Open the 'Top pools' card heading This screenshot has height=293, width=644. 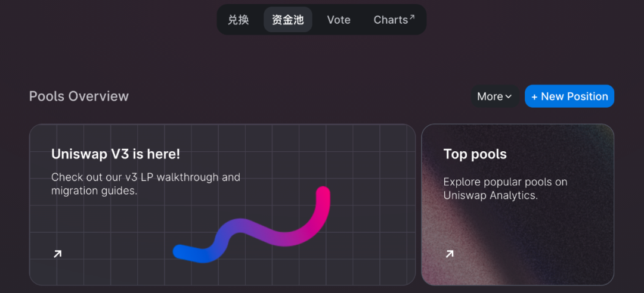(475, 154)
